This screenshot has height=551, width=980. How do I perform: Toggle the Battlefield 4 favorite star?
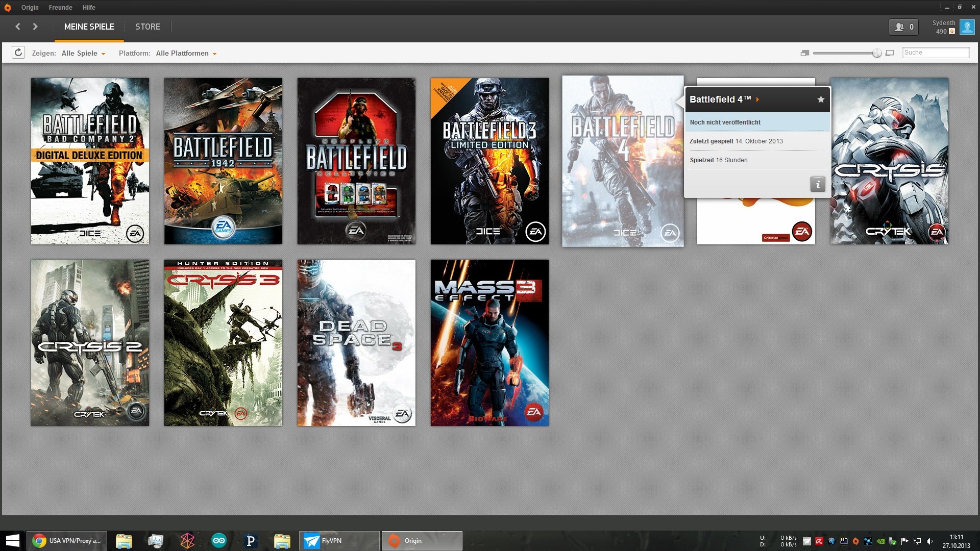[x=821, y=99]
